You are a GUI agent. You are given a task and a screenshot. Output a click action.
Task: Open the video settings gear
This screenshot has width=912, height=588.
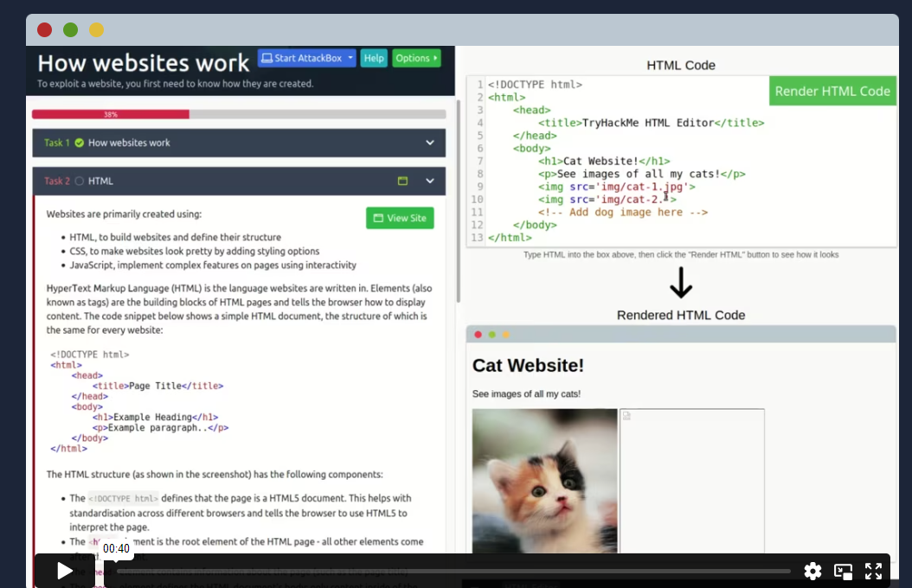click(x=812, y=572)
